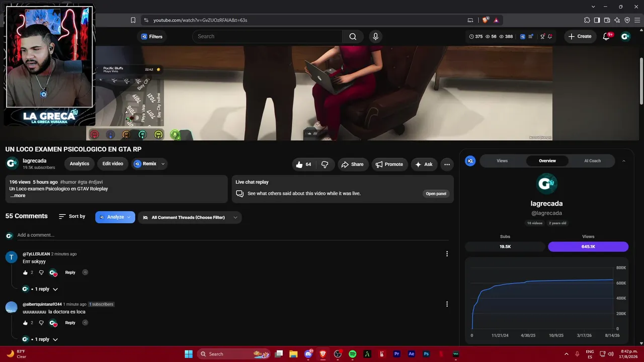This screenshot has height=362, width=644.
Task: Toggle creator heart on @TyLLERJEAN comment
Action: point(53,273)
